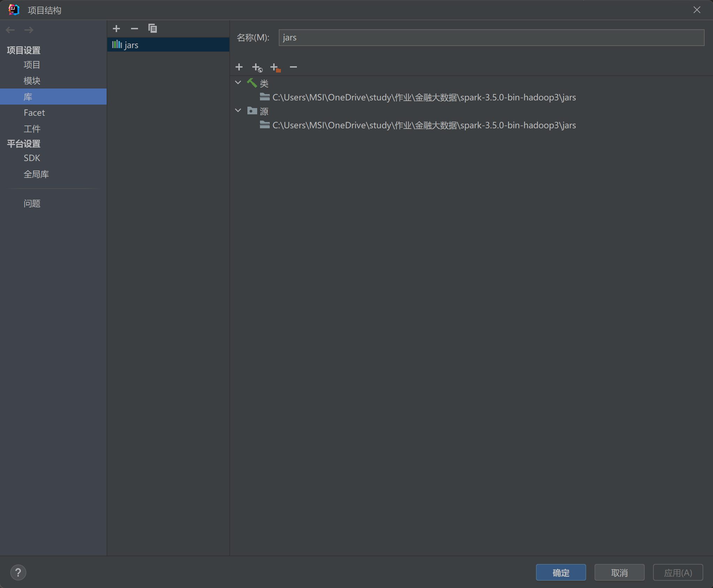Collapse the 源 (Sources) node
The height and width of the screenshot is (588, 713).
point(238,111)
